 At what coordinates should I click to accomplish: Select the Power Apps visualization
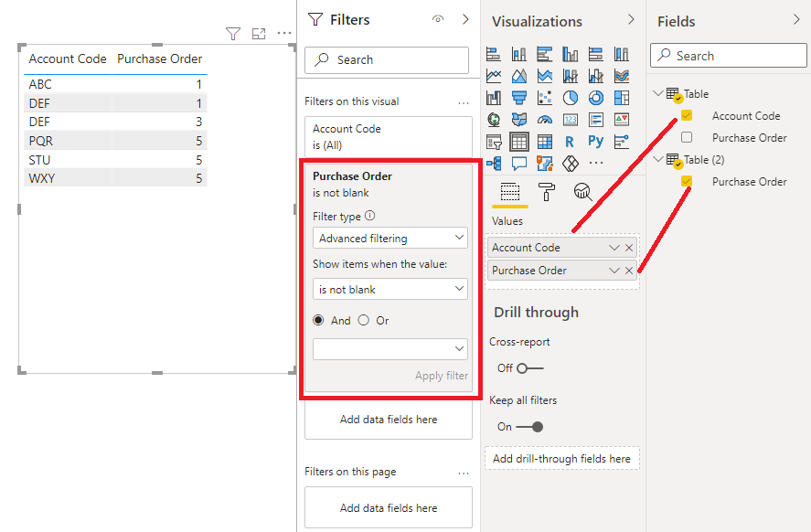pyautogui.click(x=570, y=164)
